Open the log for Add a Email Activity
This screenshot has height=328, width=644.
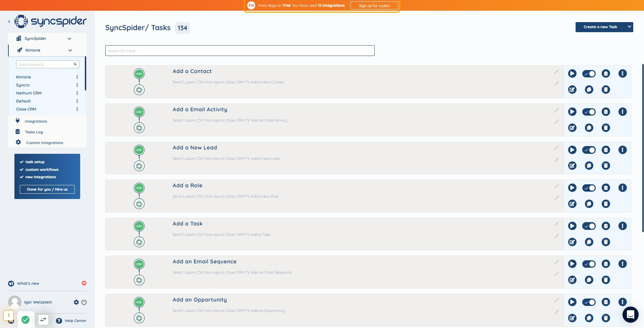coord(606,112)
